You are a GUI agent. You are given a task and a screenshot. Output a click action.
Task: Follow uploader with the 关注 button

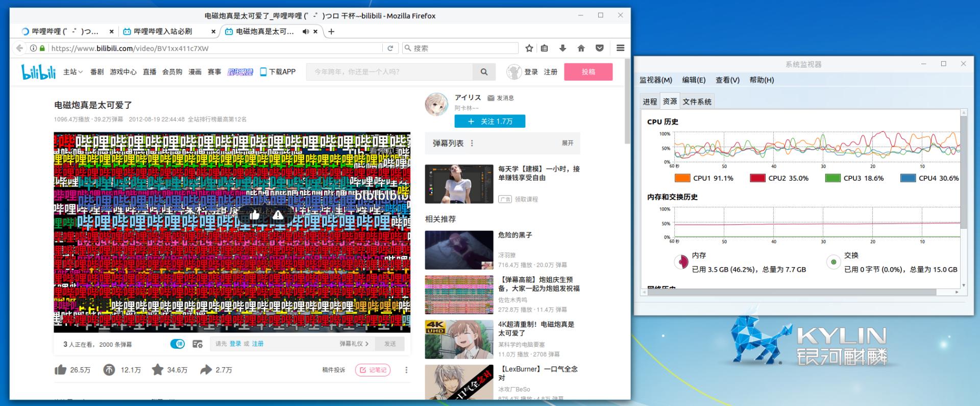489,122
